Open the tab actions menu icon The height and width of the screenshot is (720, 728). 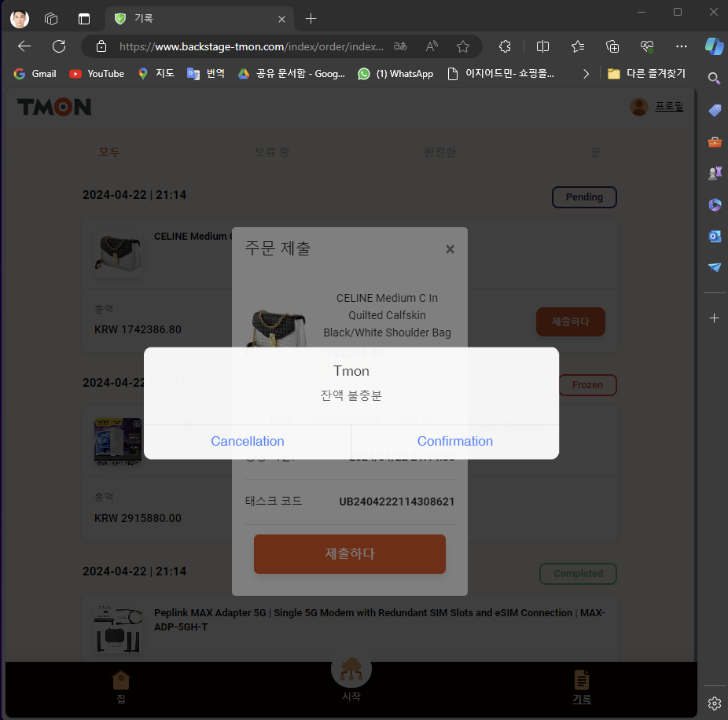(84, 19)
